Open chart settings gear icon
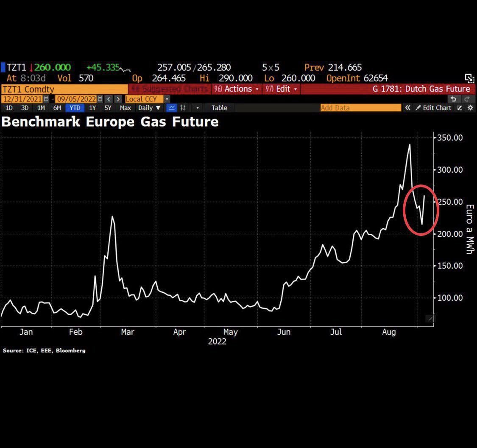Screen dimensions: 477x448 pos(470,108)
